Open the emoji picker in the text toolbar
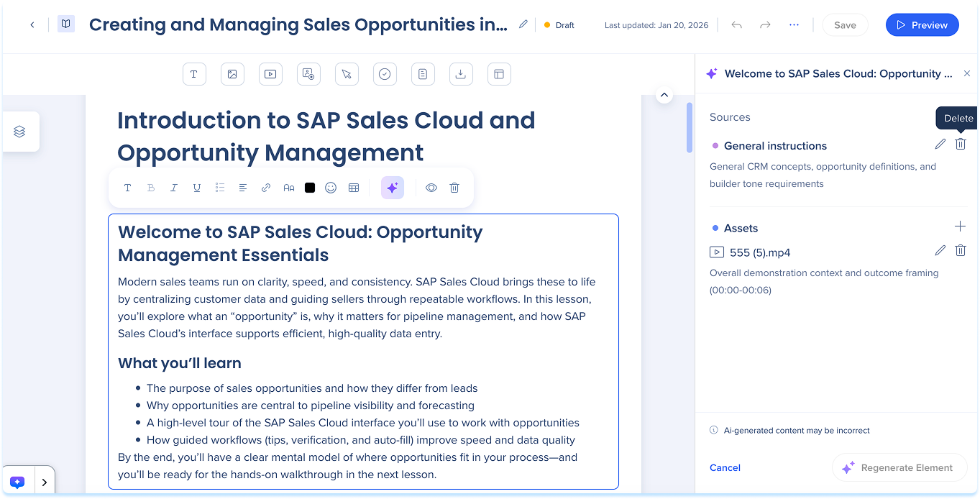This screenshot has height=499, width=980. pyautogui.click(x=331, y=188)
